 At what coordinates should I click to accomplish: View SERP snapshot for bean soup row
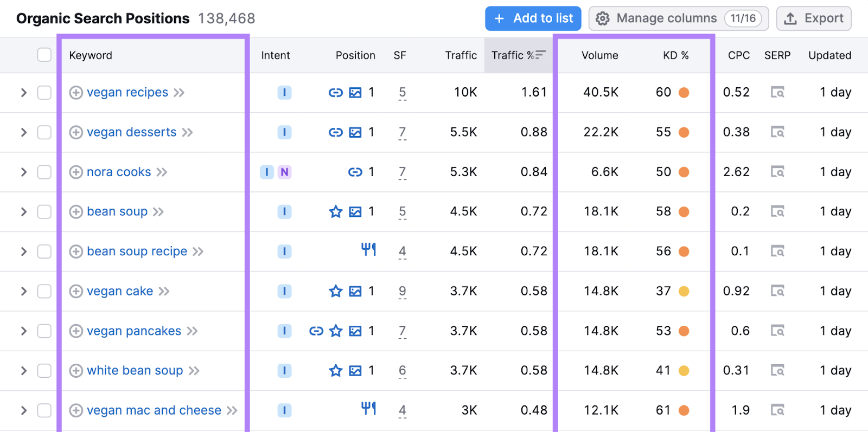click(777, 212)
